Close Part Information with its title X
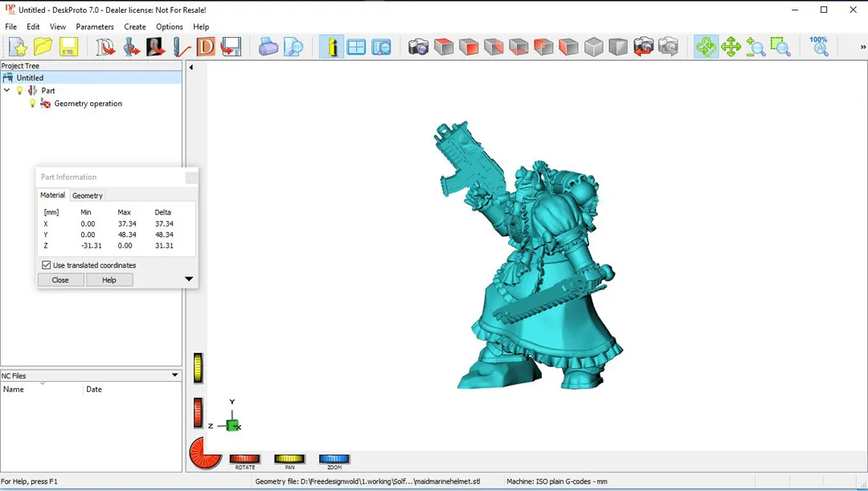 tap(191, 177)
